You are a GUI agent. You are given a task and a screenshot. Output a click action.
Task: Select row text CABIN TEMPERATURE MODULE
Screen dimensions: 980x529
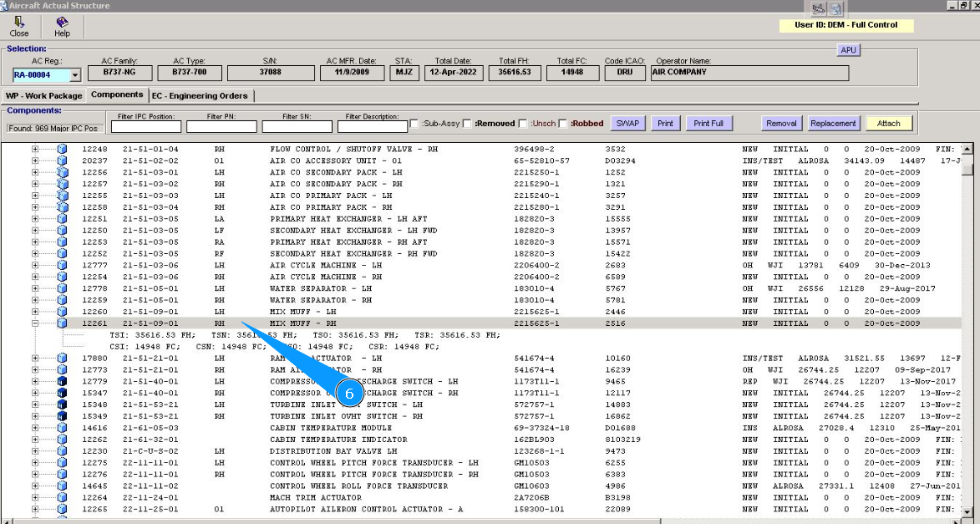(x=331, y=429)
